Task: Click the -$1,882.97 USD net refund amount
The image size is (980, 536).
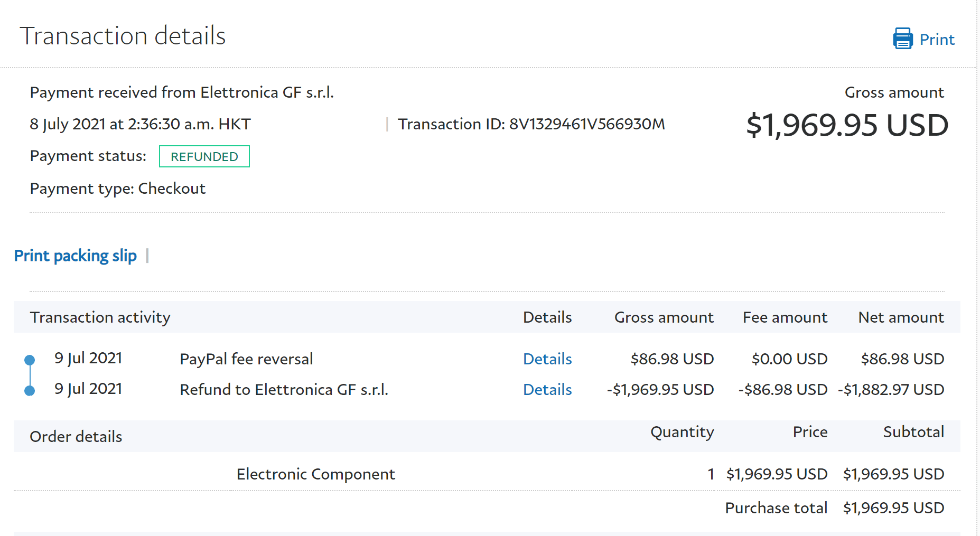Action: coord(891,390)
